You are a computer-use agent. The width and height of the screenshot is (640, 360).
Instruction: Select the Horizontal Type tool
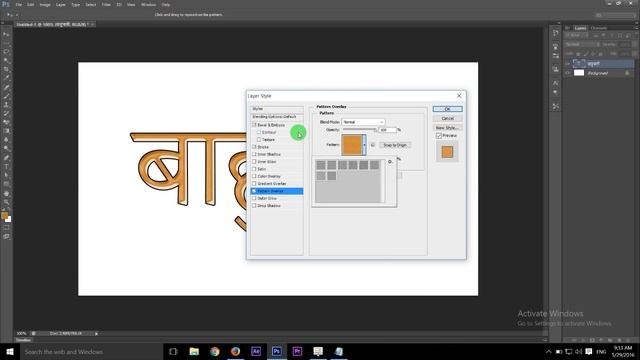(6, 166)
